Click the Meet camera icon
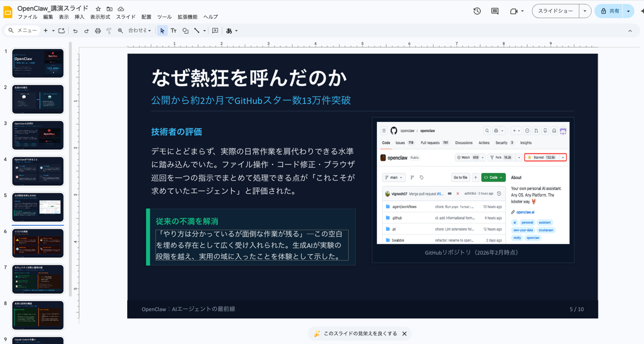Image resolution: width=644 pixels, height=344 pixels. click(514, 11)
